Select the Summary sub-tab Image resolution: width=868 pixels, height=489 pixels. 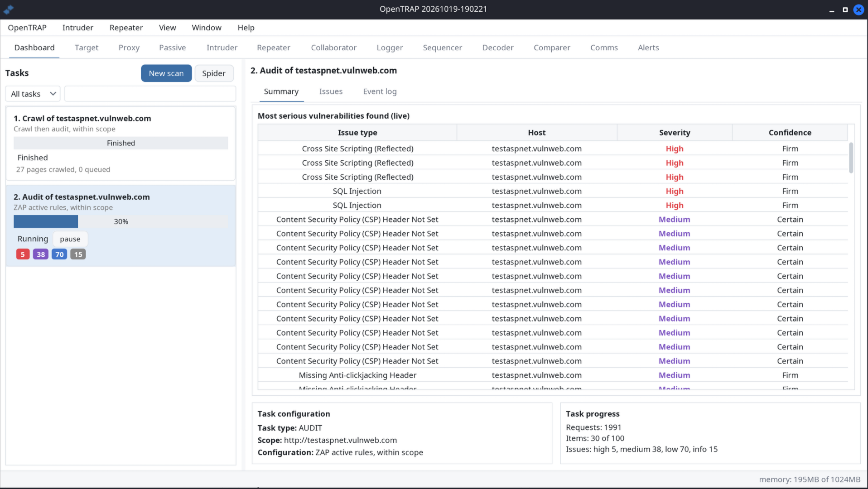[x=281, y=91]
